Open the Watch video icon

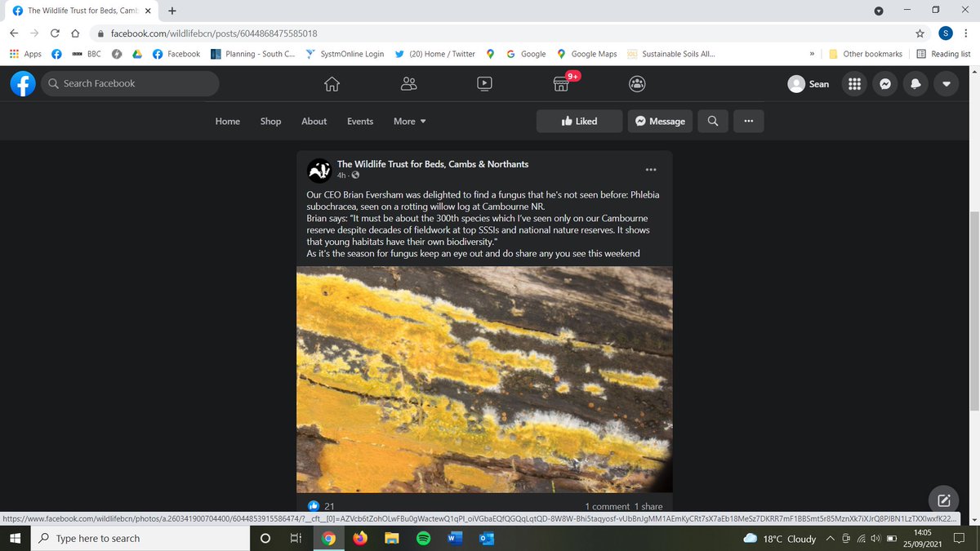(x=484, y=83)
